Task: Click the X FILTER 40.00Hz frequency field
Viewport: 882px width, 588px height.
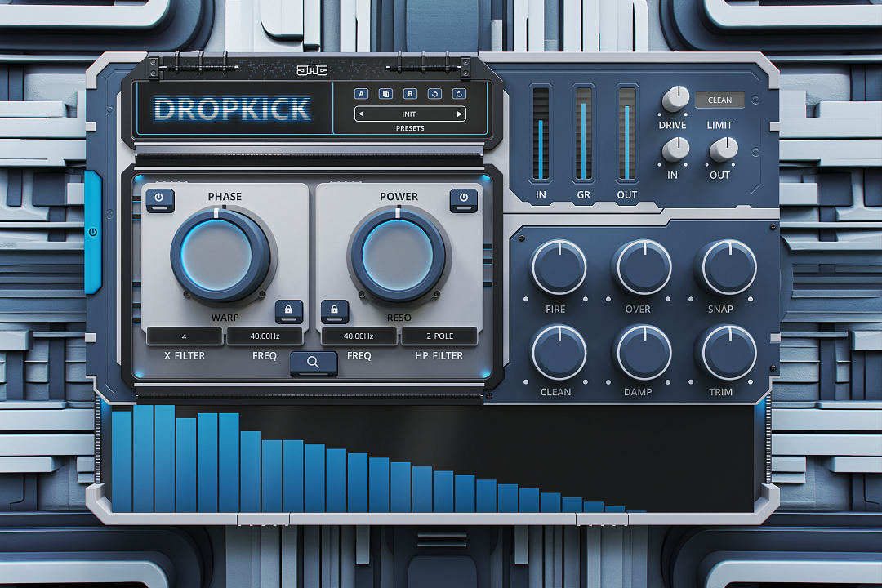Action: (x=264, y=336)
